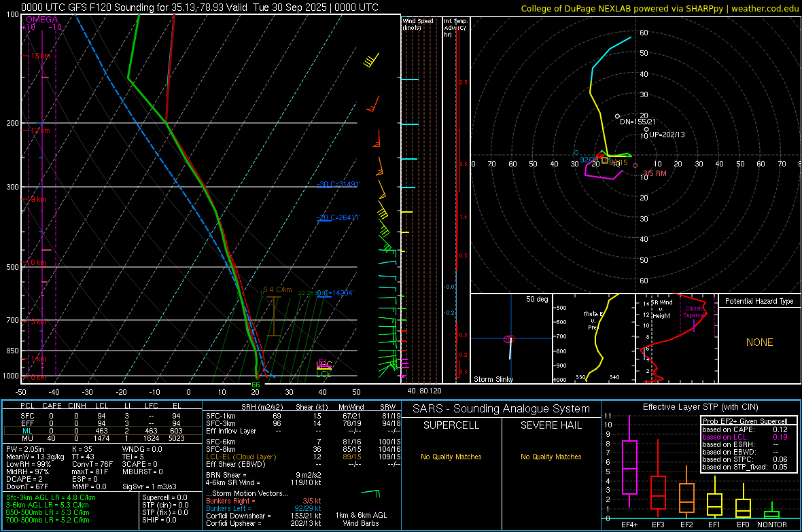Click the magenta Classic Supercell label
The width and height of the screenshot is (802, 532).
[695, 312]
